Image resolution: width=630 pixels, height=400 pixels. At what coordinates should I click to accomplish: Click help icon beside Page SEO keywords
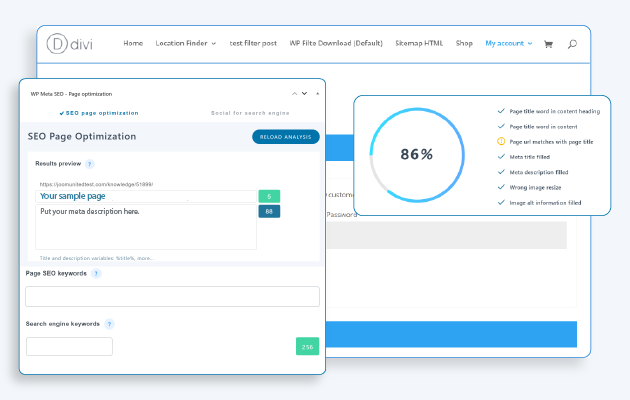tap(96, 273)
